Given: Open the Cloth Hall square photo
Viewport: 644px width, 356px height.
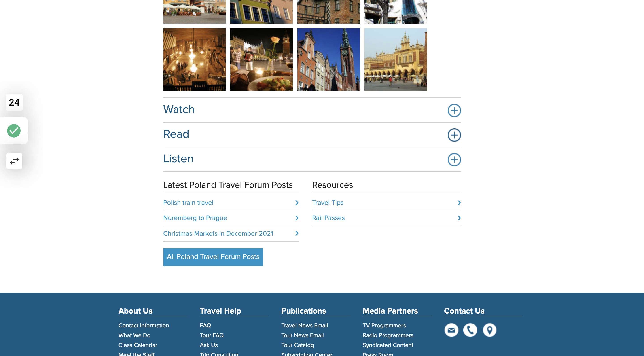Looking at the screenshot, I should click(x=396, y=59).
